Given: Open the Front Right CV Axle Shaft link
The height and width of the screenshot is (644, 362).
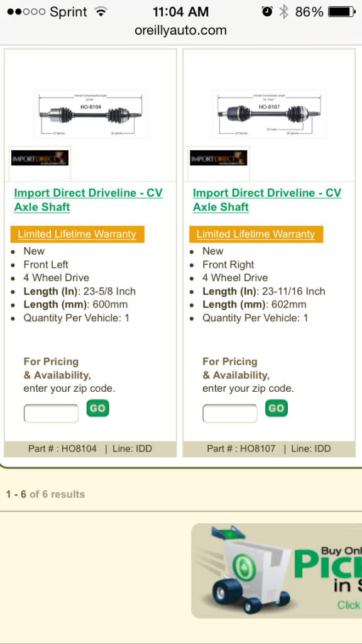Looking at the screenshot, I should (267, 200).
